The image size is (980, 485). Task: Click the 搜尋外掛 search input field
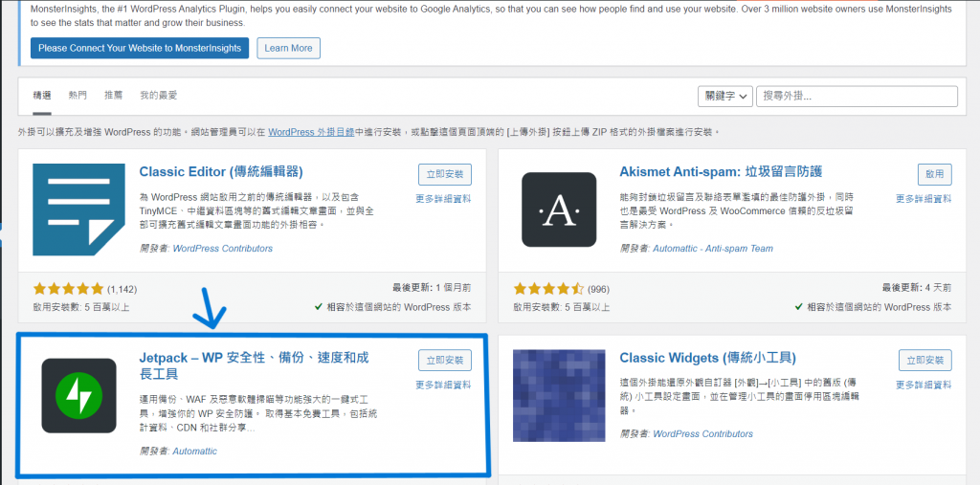pyautogui.click(x=857, y=97)
